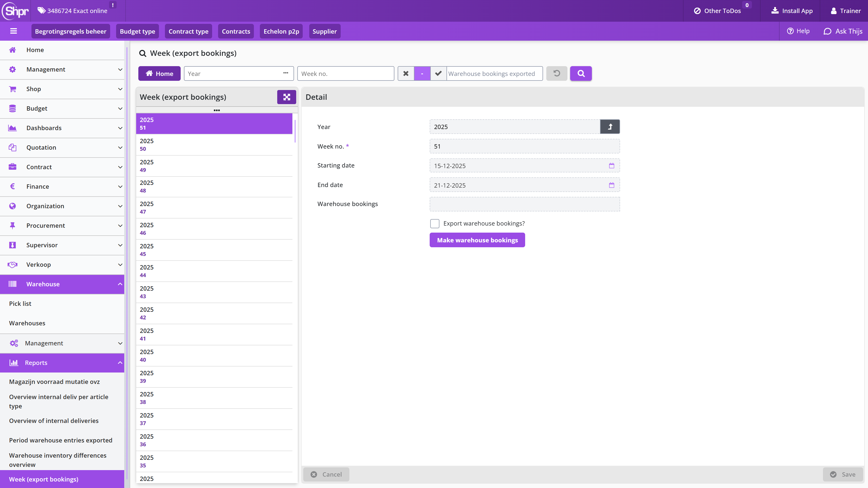Image resolution: width=868 pixels, height=488 pixels.
Task: Open the Echelon p2p tab
Action: tap(281, 31)
